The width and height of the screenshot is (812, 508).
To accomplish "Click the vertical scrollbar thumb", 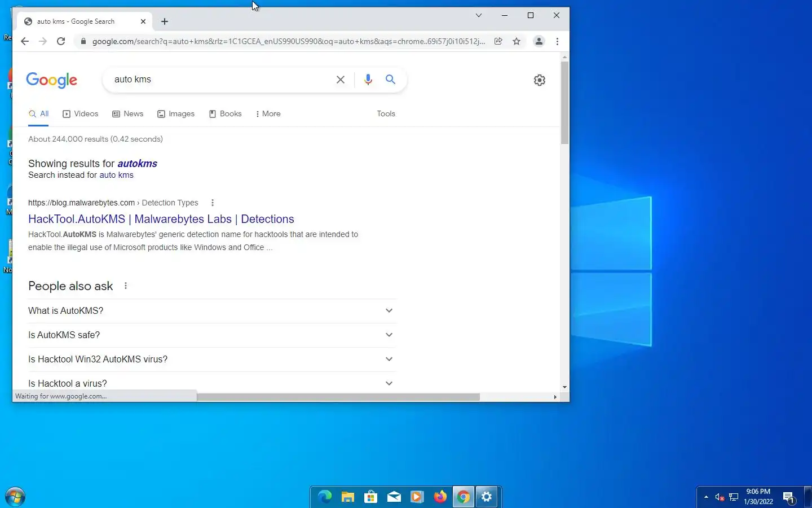I will [564, 103].
